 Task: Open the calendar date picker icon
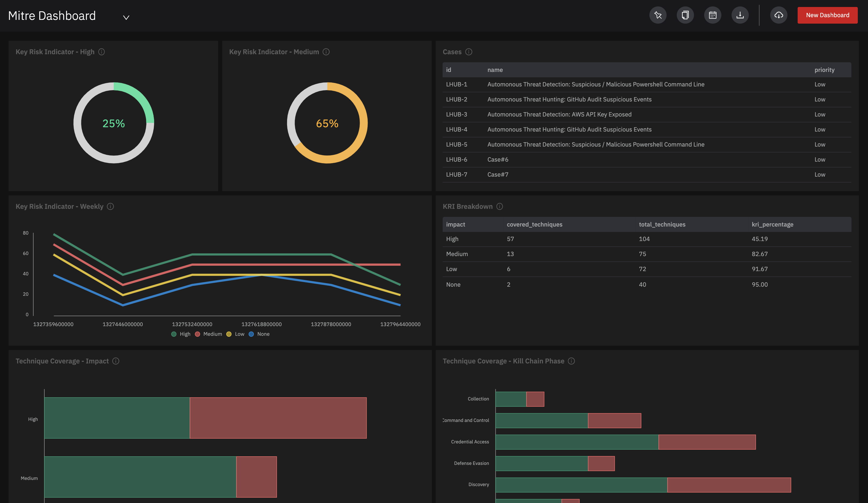tap(712, 15)
